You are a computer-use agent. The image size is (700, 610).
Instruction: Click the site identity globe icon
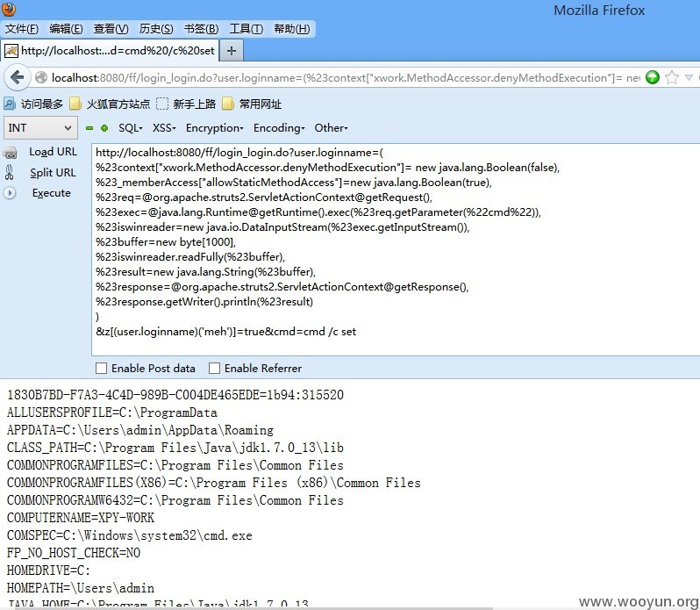41,78
